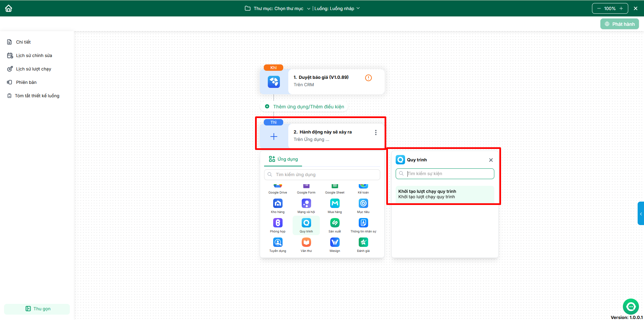Select the Mạng xã hội app icon
This screenshot has height=320, width=644.
coord(306,203)
